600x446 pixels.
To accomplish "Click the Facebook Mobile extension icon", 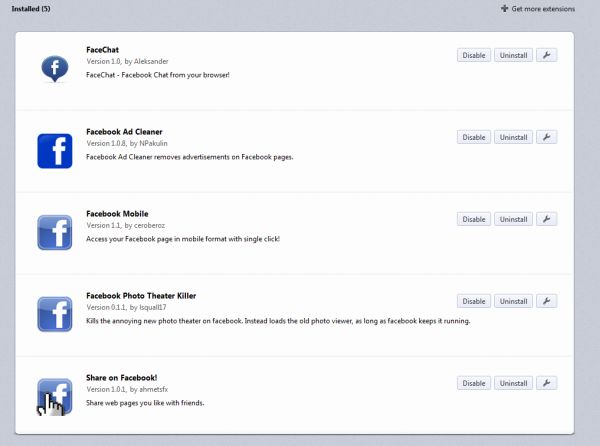I will 54,232.
